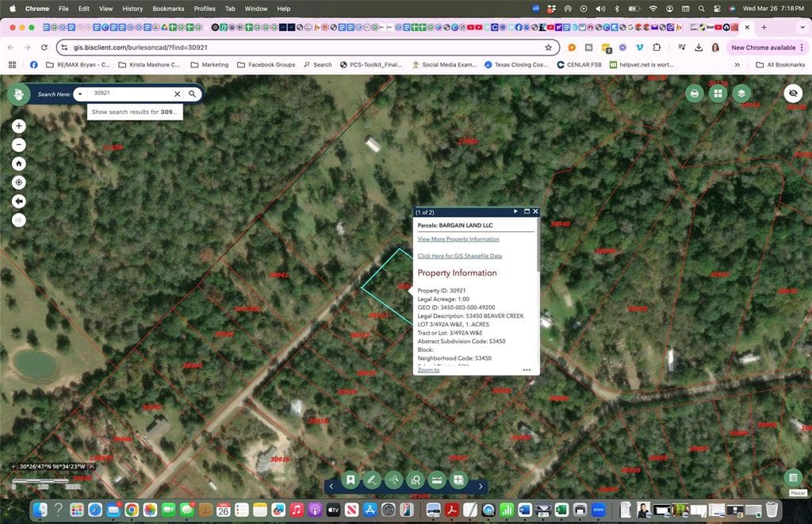Screen dimensions: 812x524
Task: Open the search source dropdown arrow
Action: [80, 94]
